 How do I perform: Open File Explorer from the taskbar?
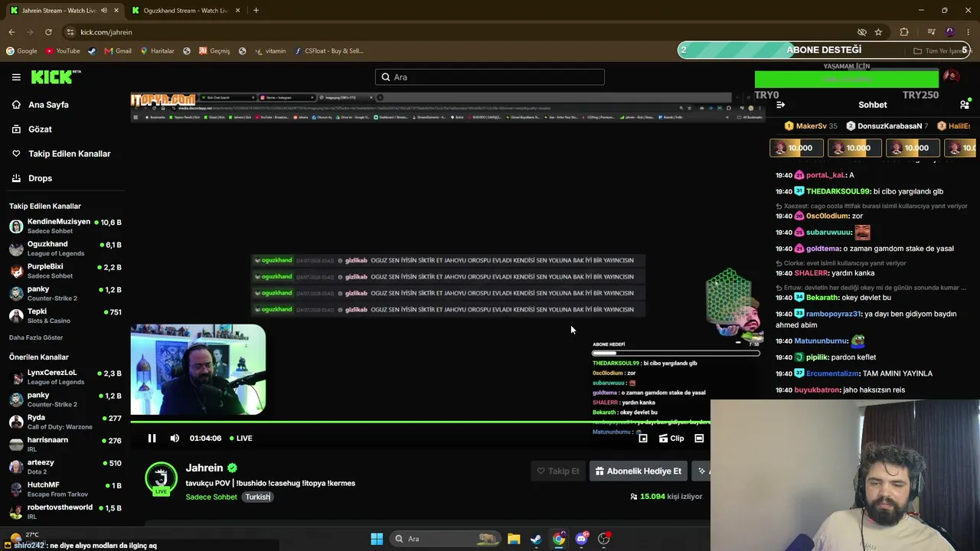click(514, 539)
